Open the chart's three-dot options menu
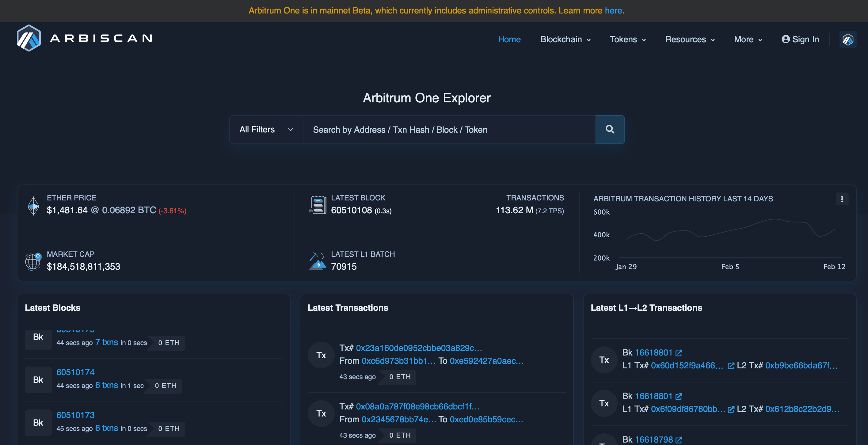The image size is (868, 445). (x=842, y=199)
